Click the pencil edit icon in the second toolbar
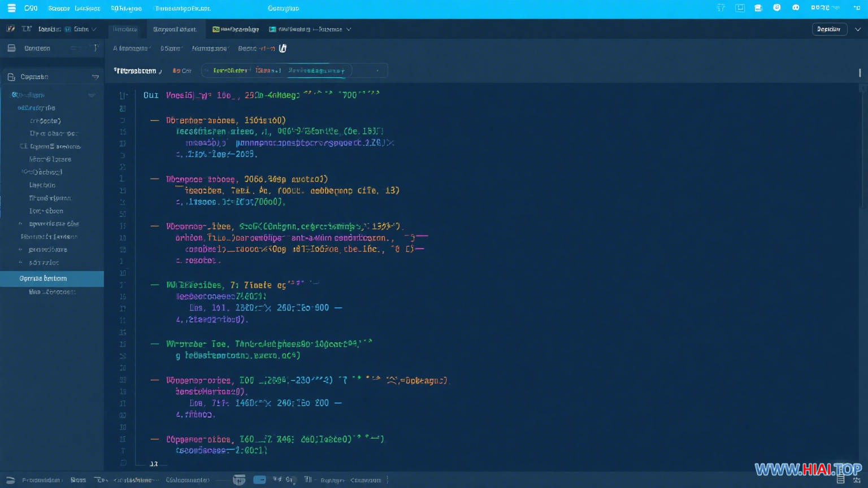Screen dimensions: 868x488 point(10,29)
